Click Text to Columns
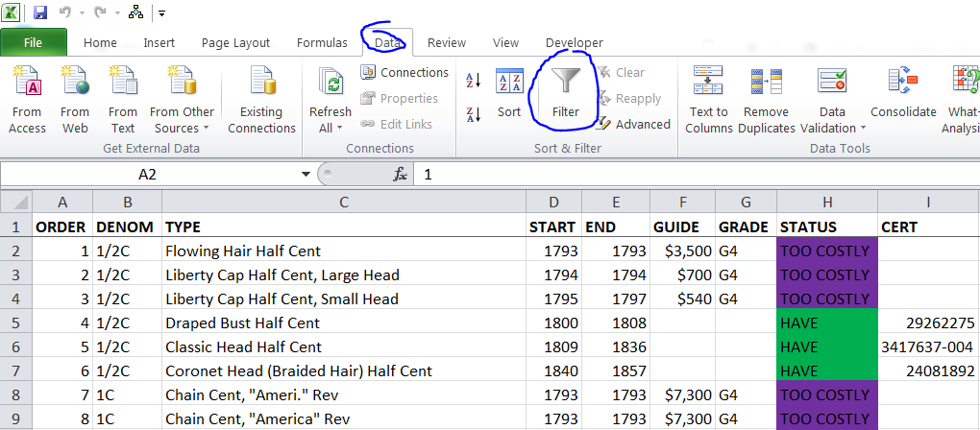The image size is (980, 430). 709,99
